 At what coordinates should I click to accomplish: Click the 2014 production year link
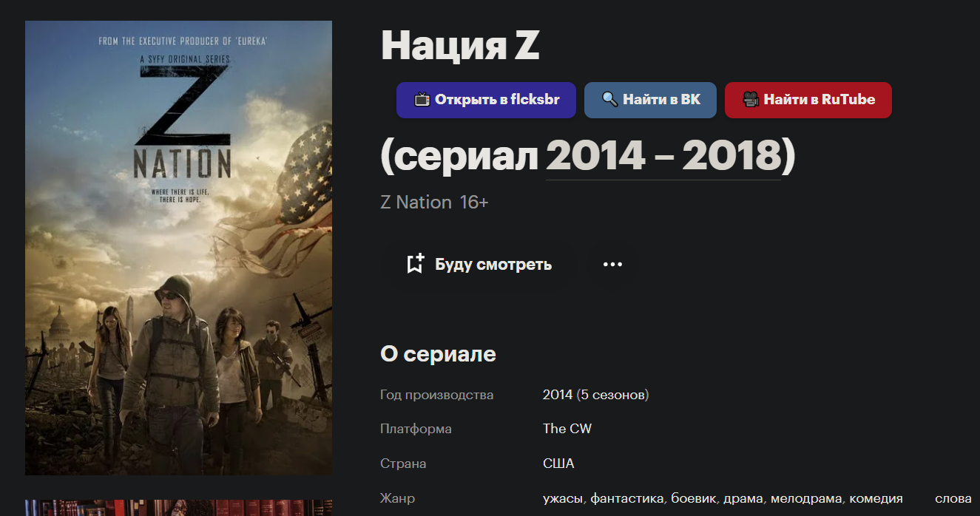[x=558, y=395]
